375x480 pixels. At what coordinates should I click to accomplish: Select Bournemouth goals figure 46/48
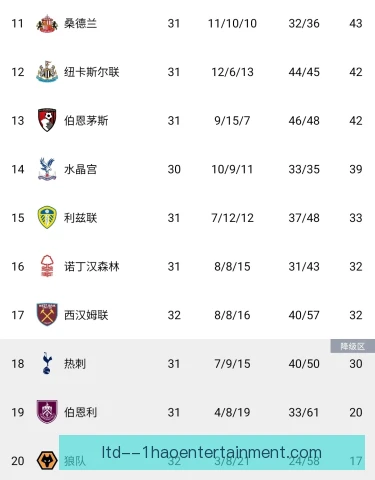(x=304, y=121)
